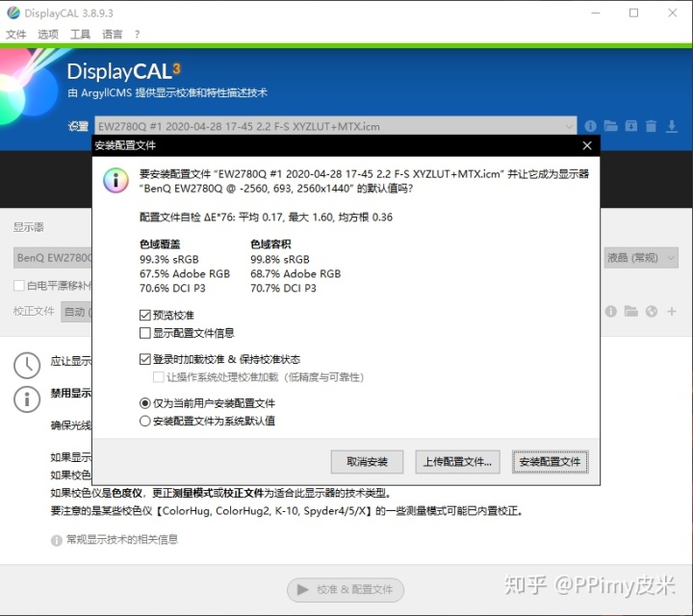Click 取消安装 button
This screenshot has width=693, height=616.
[367, 462]
